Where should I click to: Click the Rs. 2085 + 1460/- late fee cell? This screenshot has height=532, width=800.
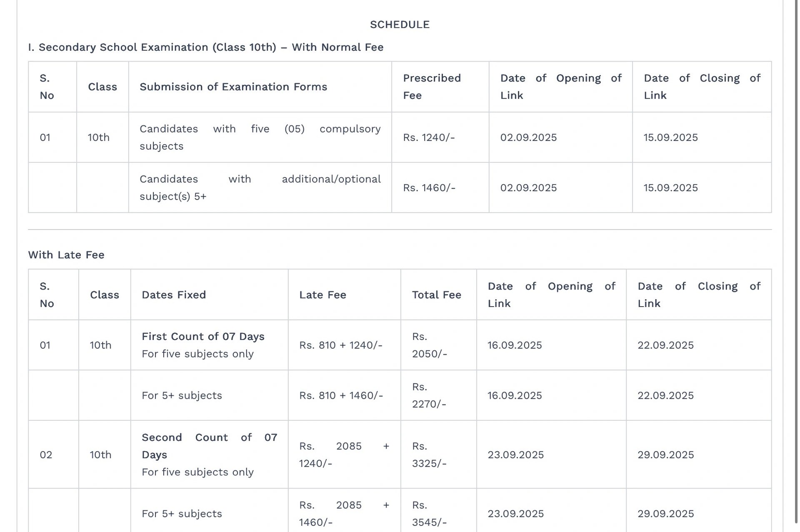click(344, 514)
